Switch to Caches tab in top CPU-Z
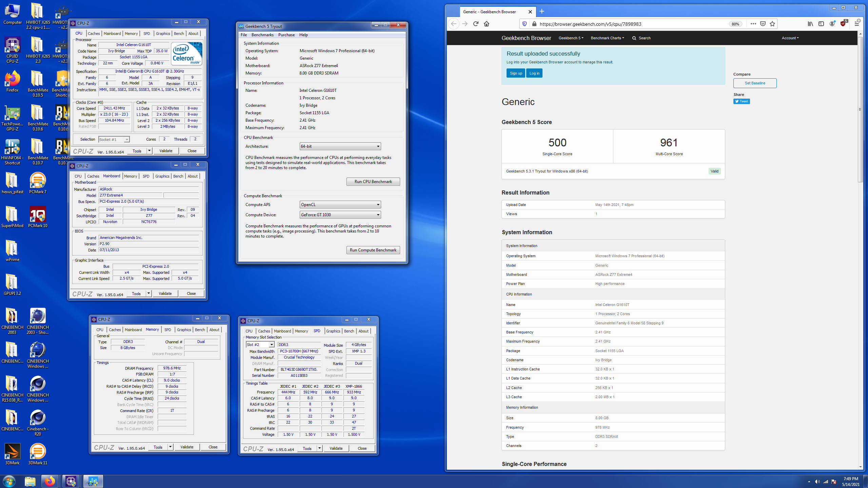The height and width of the screenshot is (488, 868). [x=94, y=34]
